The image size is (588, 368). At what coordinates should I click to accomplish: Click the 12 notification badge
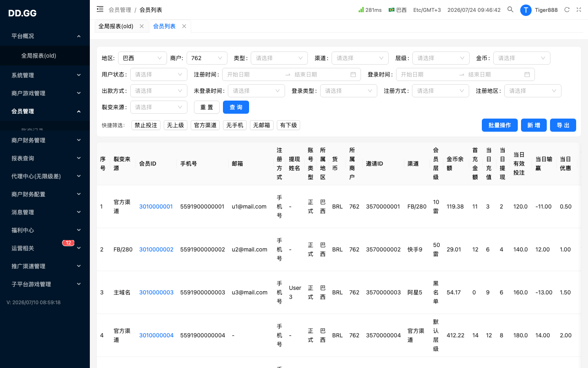[x=68, y=243]
